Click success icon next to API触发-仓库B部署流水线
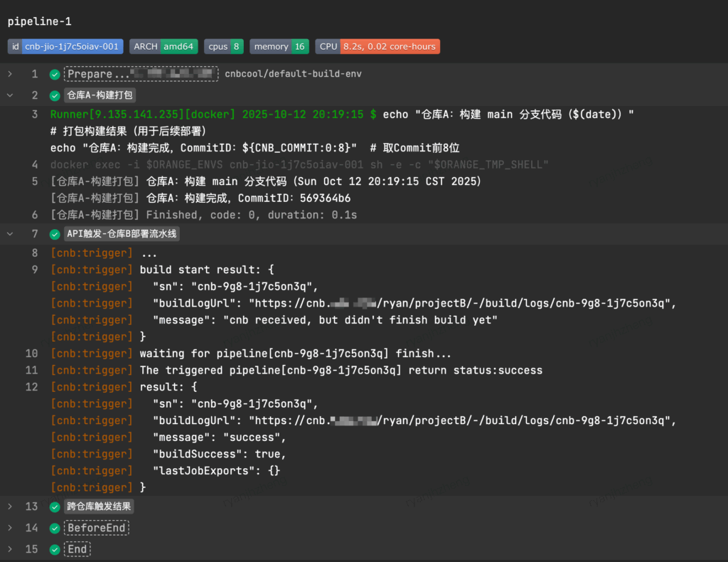This screenshot has width=728, height=562. [55, 234]
